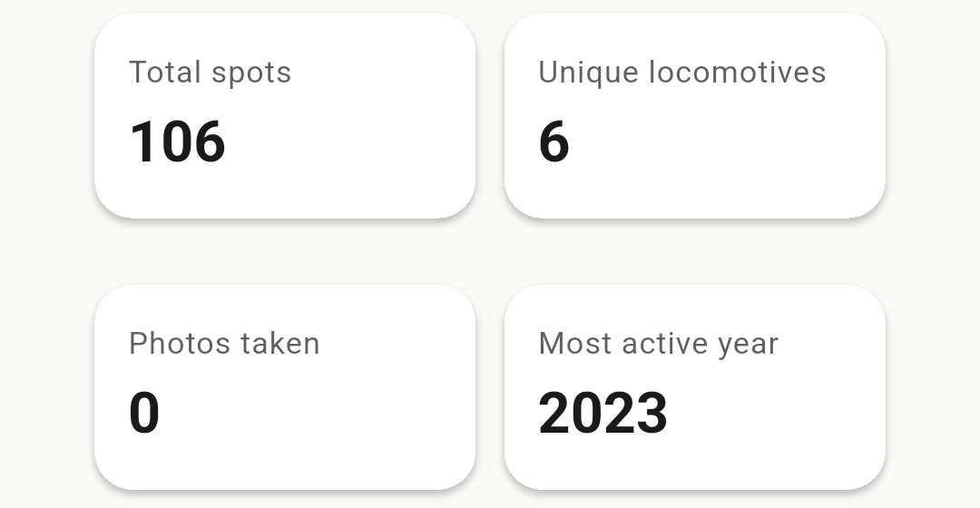Click the Photos taken label
The image size is (980, 508).
point(224,344)
